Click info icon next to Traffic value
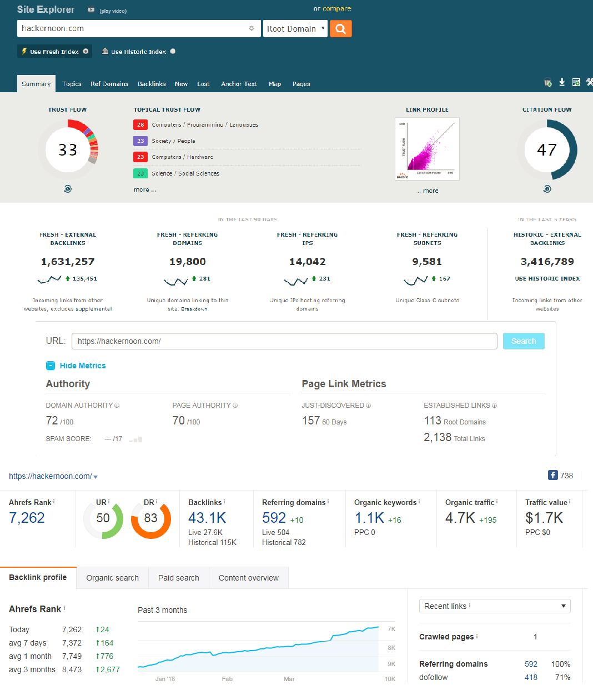 570,501
